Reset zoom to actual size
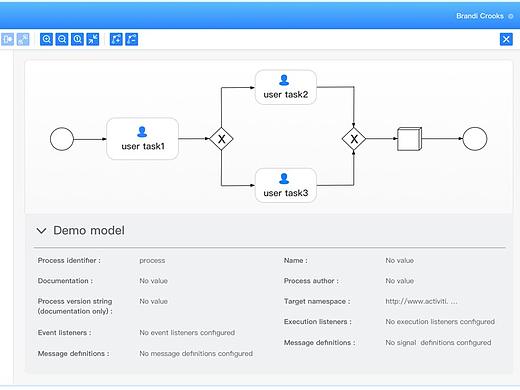Viewport: 520px width, 390px height. [x=77, y=39]
